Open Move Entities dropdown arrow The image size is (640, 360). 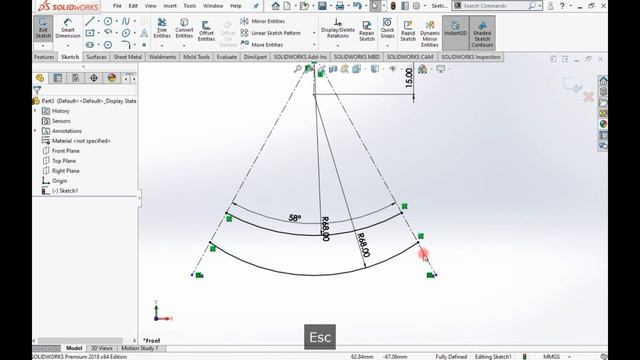314,45
